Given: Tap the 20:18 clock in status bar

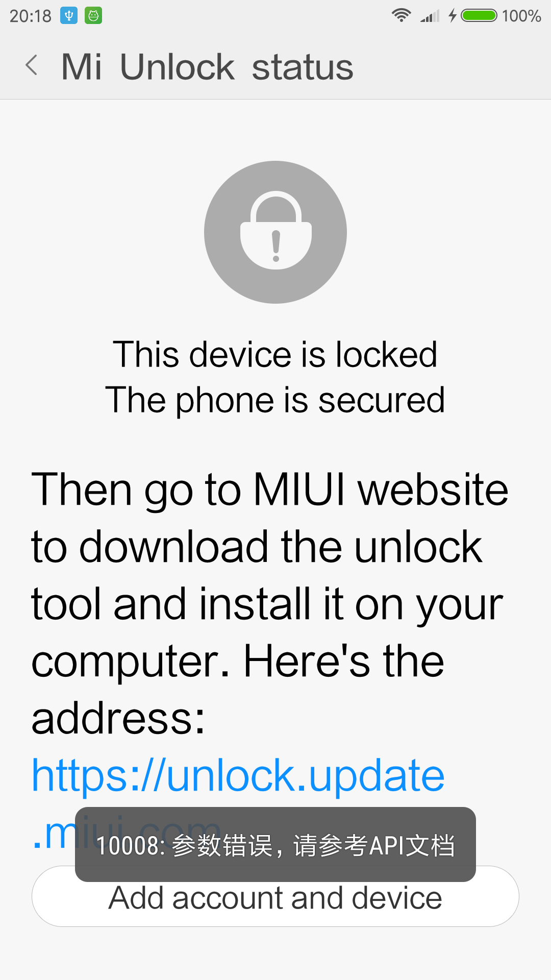Looking at the screenshot, I should point(31,16).
